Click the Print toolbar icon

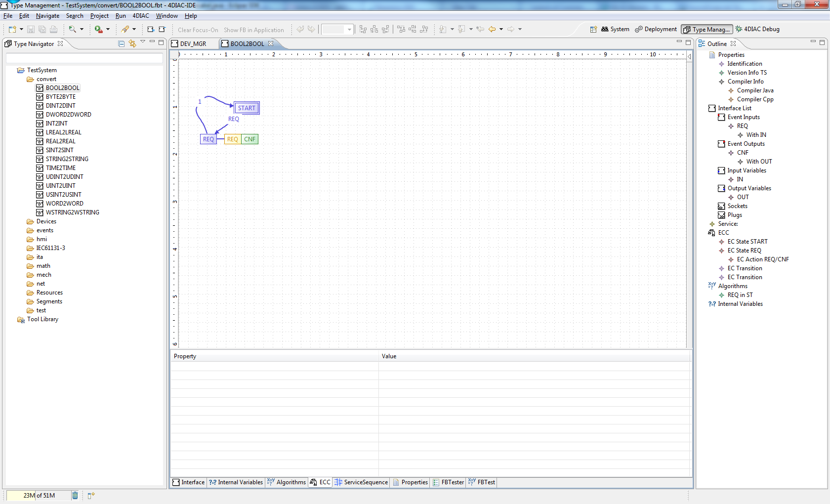click(x=53, y=29)
